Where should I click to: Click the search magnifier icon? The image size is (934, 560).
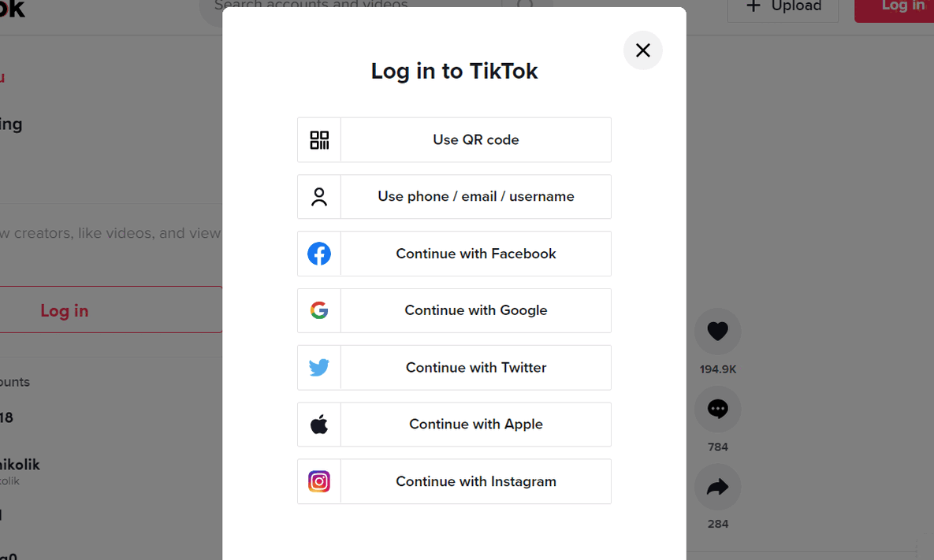[x=524, y=5]
